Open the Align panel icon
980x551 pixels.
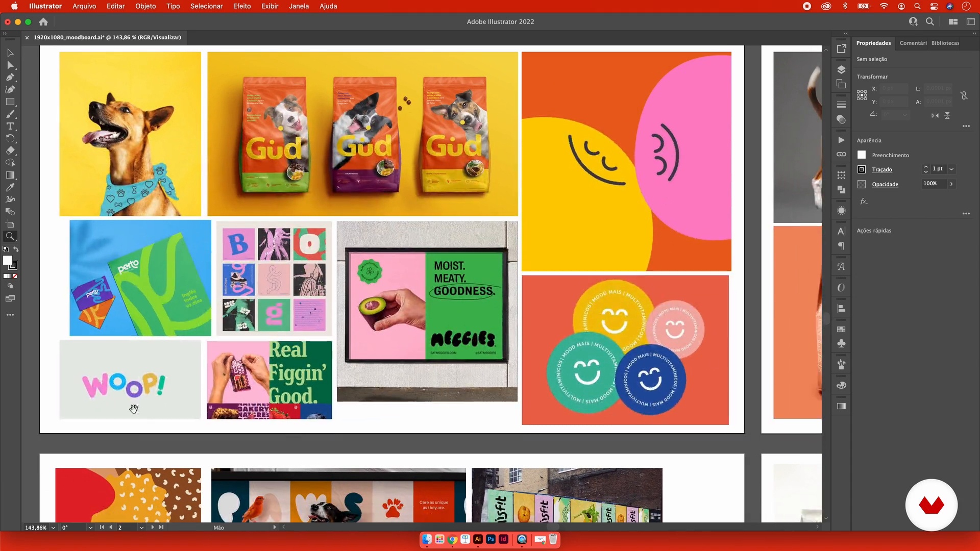842,309
